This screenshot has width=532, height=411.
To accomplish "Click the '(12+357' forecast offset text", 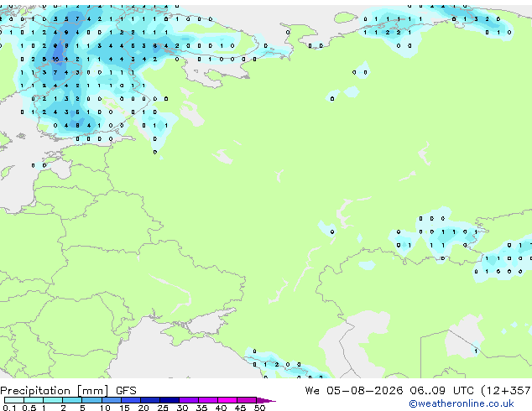I will (x=506, y=391).
